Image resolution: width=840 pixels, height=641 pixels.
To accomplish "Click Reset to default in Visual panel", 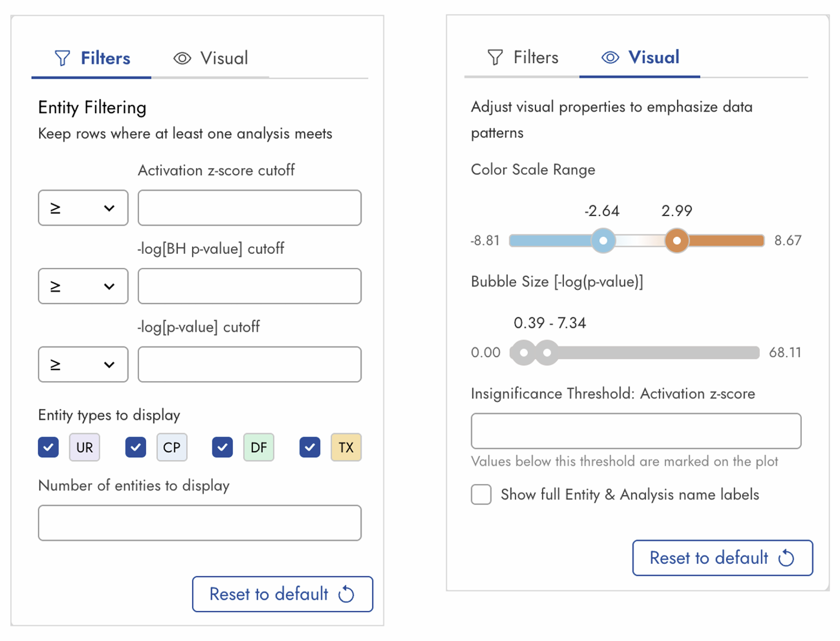I will (722, 558).
